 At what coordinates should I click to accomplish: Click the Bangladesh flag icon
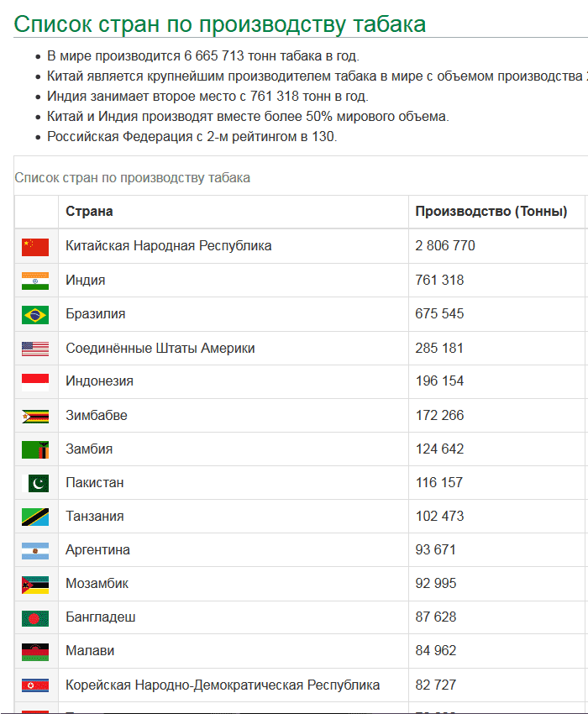click(35, 618)
